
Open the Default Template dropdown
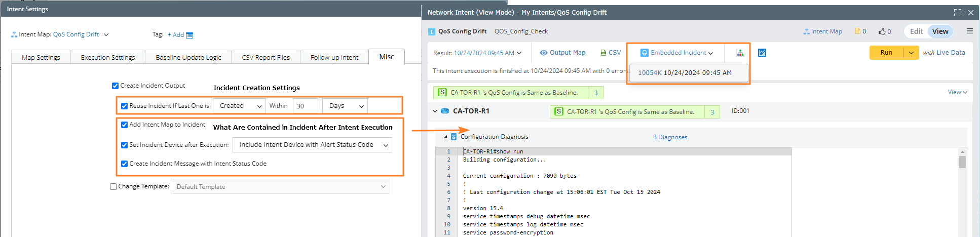coord(281,186)
